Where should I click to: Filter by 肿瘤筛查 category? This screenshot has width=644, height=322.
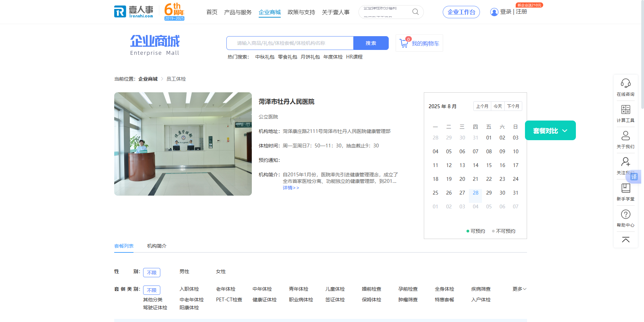(408, 300)
